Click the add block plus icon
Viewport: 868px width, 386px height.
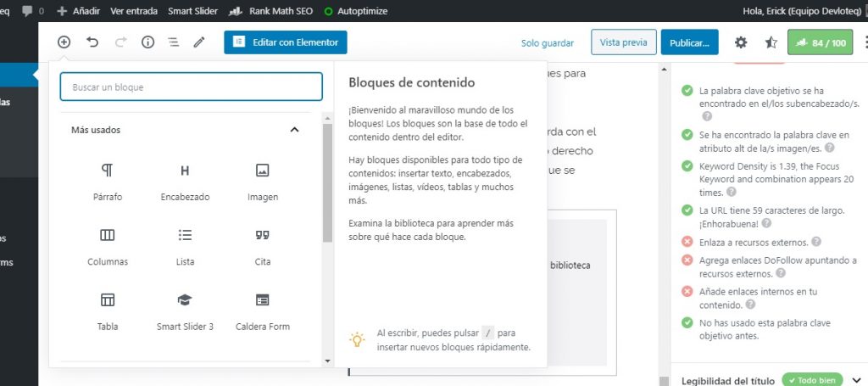tap(64, 42)
